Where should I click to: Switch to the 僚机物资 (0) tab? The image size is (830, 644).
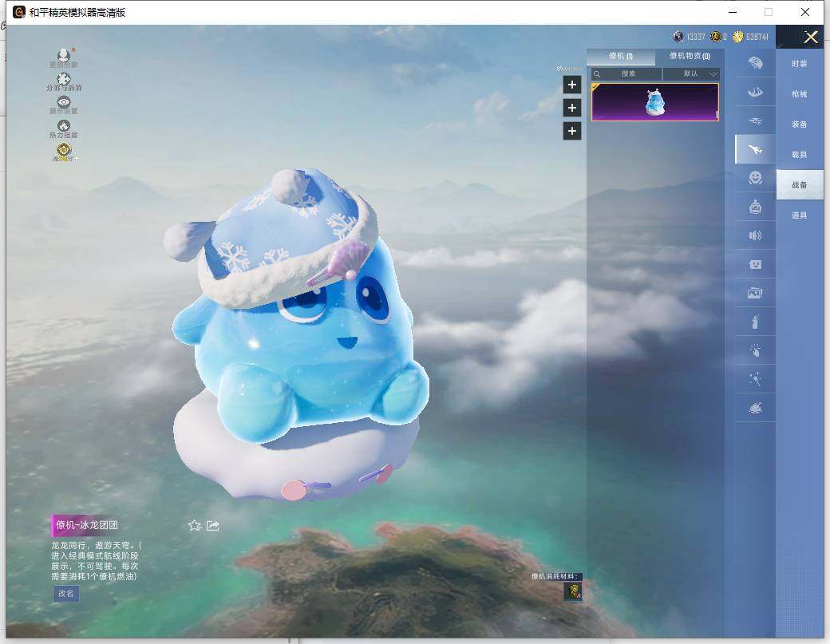(x=690, y=56)
